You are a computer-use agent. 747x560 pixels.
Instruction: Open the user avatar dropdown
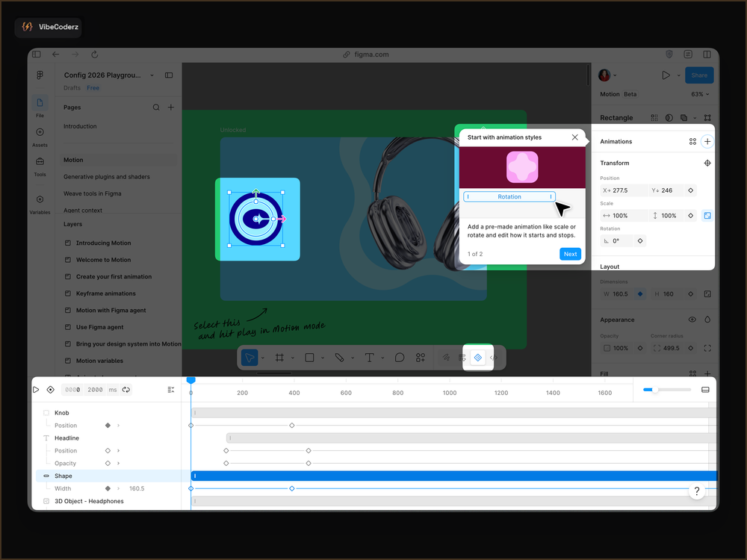(607, 75)
